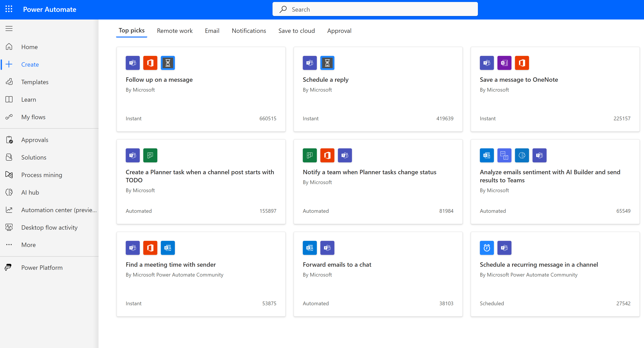
Task: Click the AI hub brain icon
Action: click(9, 192)
